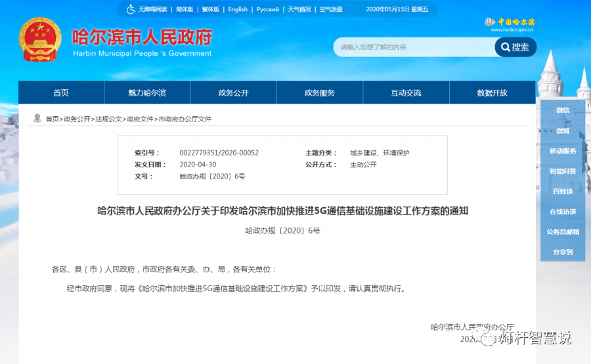
Task: Go to 市政府办公厅文件 in the breadcrumb
Action: coord(185,119)
